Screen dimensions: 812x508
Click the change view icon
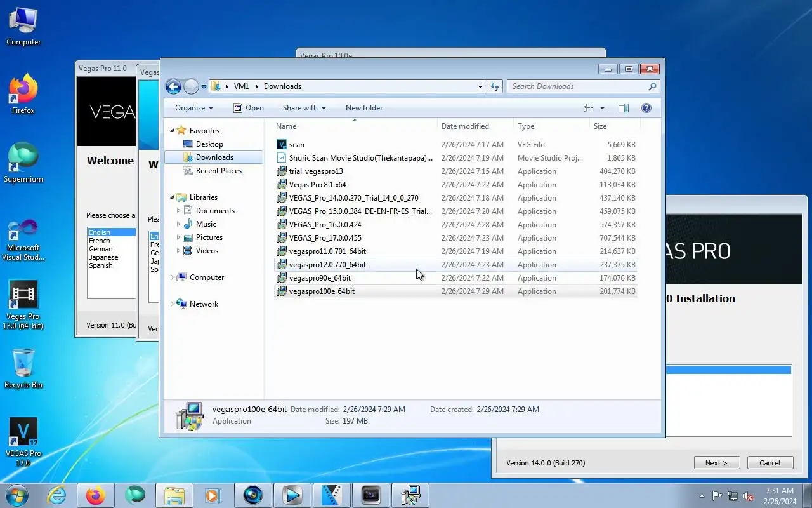[x=589, y=108]
